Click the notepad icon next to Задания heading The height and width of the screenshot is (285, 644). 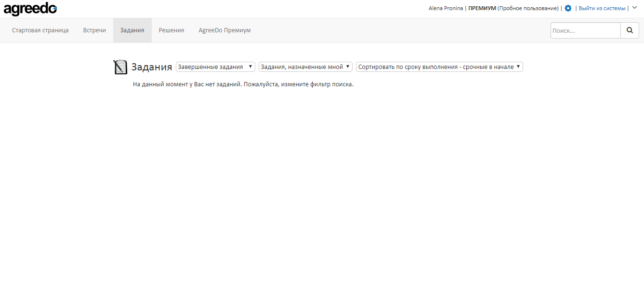coord(120,67)
